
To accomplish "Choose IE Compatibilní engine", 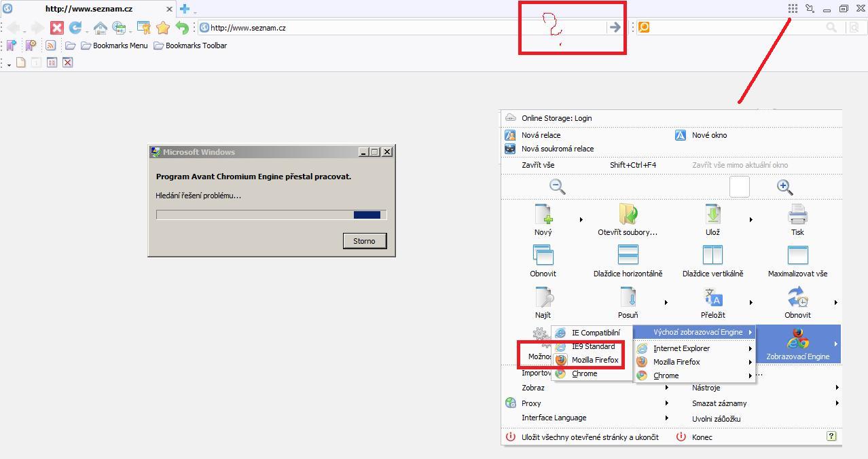I will (592, 333).
